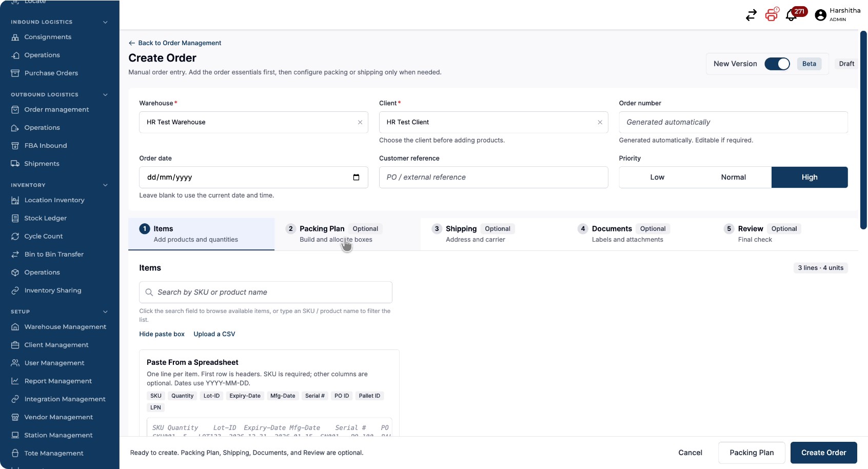Image resolution: width=868 pixels, height=469 pixels.
Task: Click the Bin to Bin Transfer icon
Action: pos(15,254)
